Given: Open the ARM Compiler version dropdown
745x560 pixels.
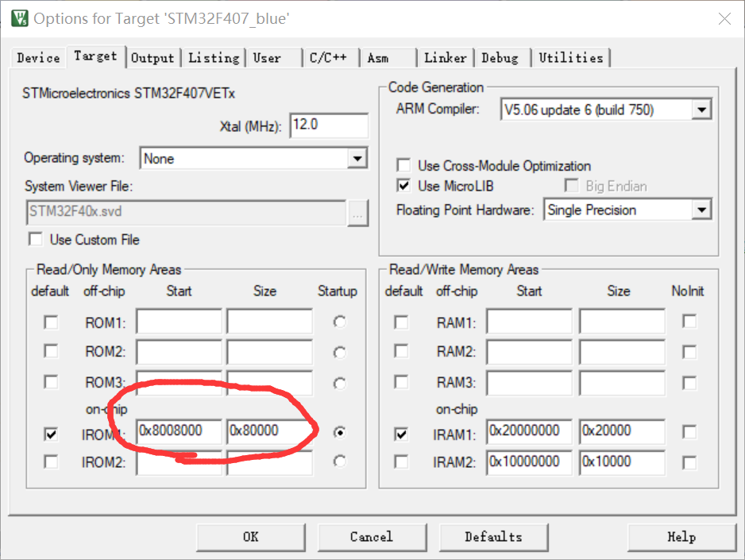Looking at the screenshot, I should 701,110.
